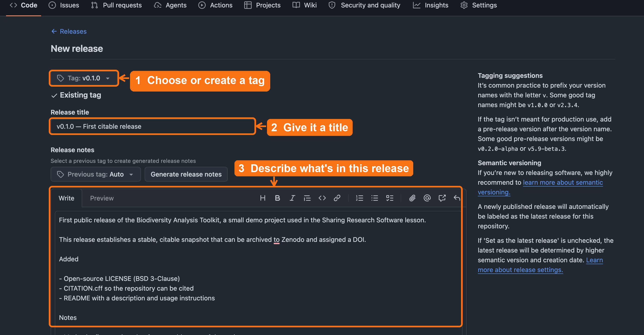Click the 'README with a description' line
The image size is (644, 335).
point(137,298)
